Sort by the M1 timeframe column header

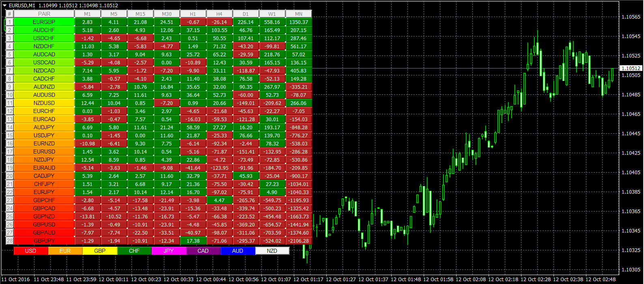pos(87,14)
